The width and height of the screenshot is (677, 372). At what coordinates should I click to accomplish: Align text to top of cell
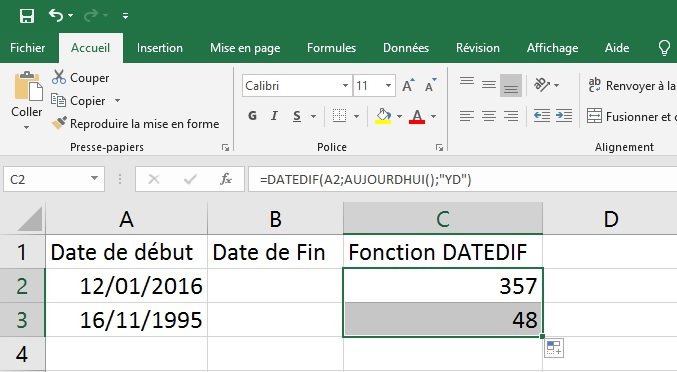point(467,82)
